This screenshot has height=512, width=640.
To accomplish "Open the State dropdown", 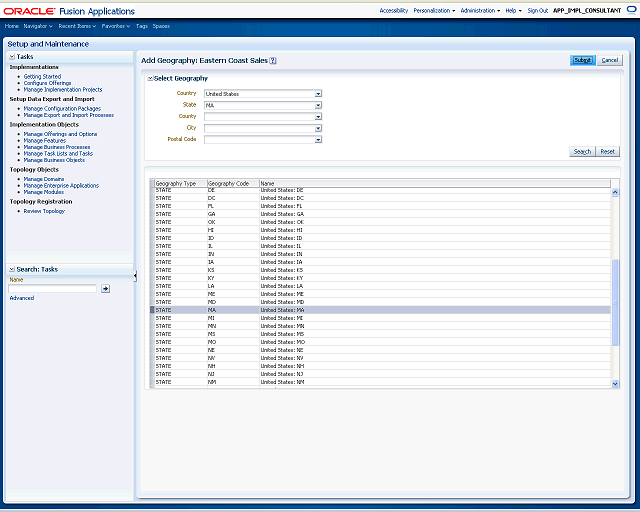I will [318, 105].
